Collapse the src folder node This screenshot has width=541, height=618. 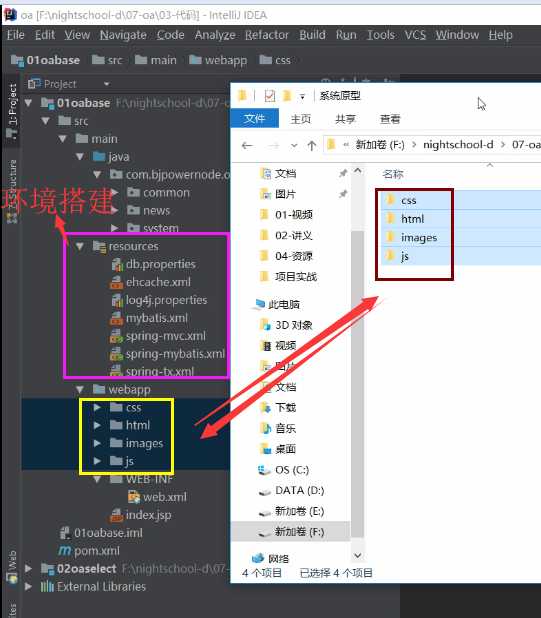(x=46, y=121)
